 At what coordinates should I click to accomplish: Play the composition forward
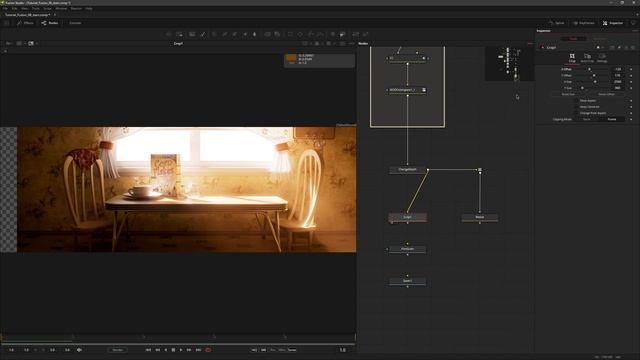(x=181, y=350)
